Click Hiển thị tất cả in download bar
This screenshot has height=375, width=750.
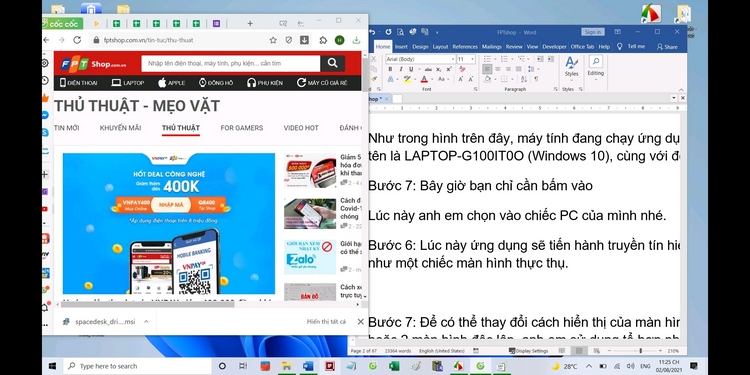click(x=326, y=321)
